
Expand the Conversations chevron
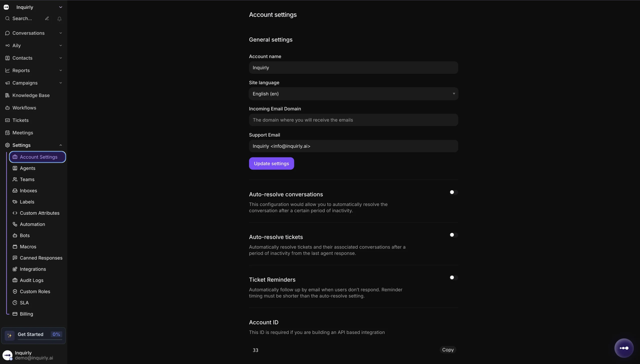point(60,33)
